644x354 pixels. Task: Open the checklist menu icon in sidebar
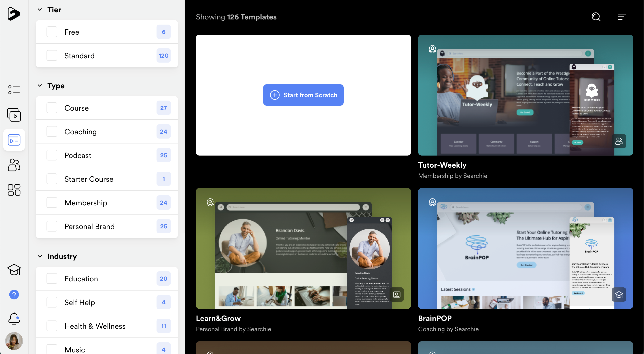click(14, 90)
